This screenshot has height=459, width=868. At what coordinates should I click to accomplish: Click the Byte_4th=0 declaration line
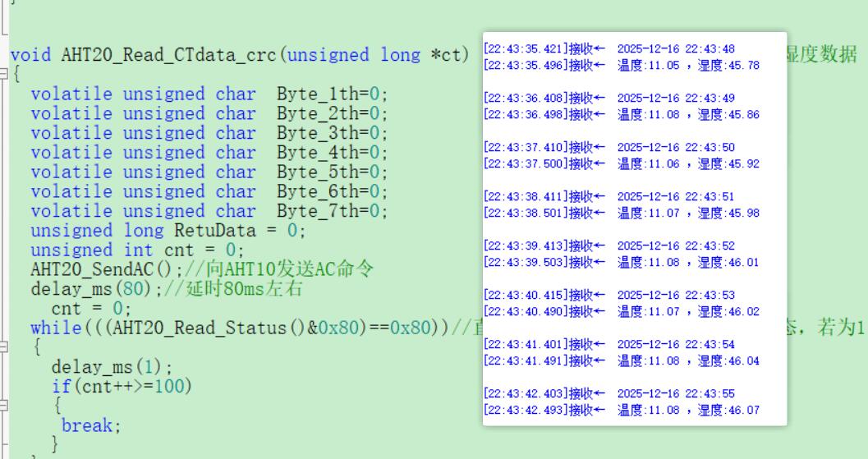coord(209,152)
